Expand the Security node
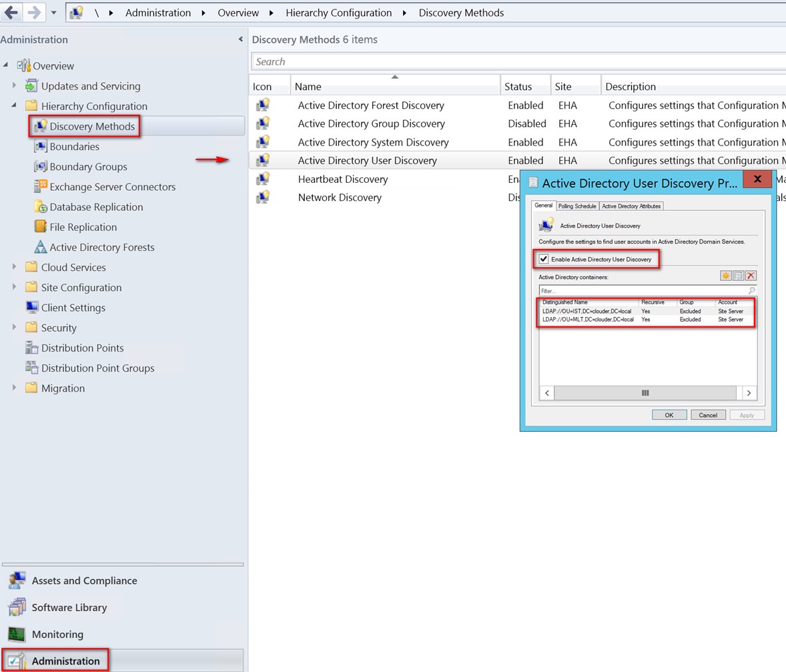 pyautogui.click(x=14, y=327)
